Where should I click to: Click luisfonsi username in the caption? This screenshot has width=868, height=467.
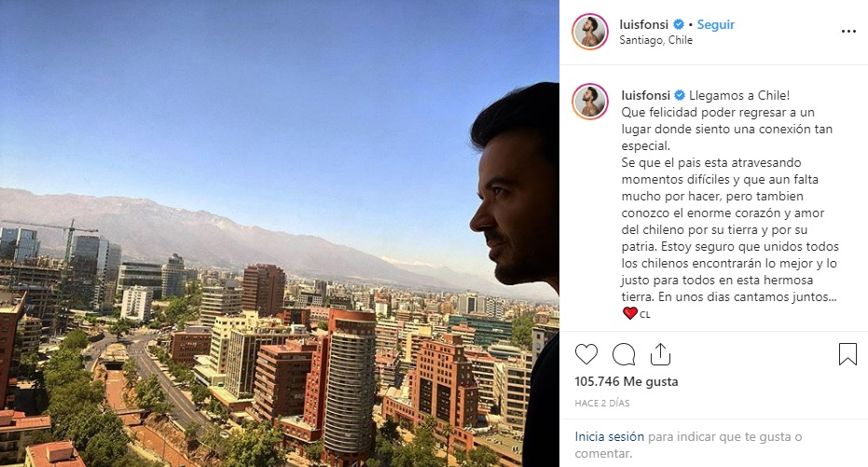[645, 95]
